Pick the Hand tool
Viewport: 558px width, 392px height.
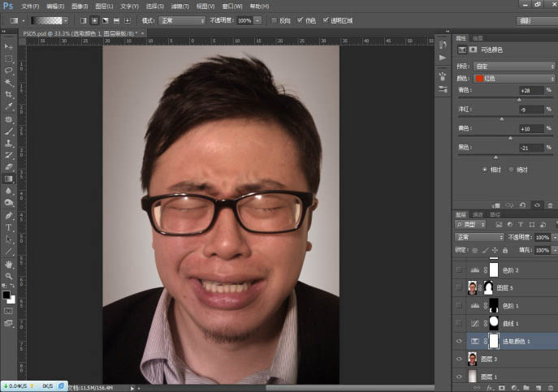coord(9,264)
